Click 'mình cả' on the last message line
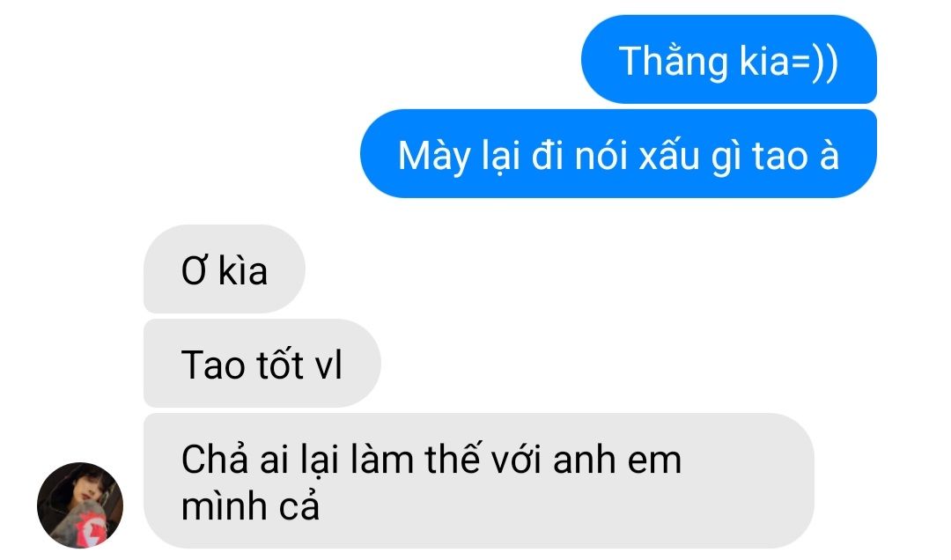951x560 pixels. click(x=250, y=505)
